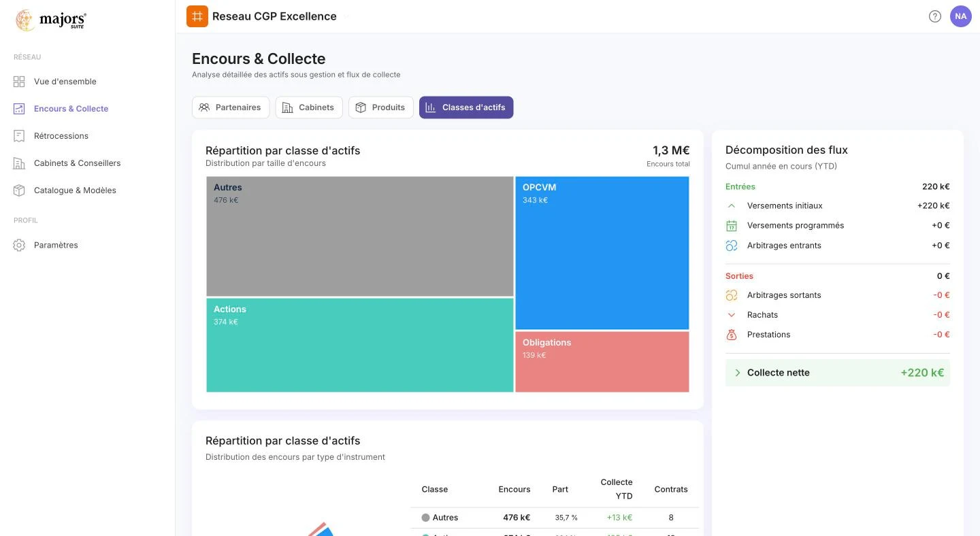Open Paramètres gear icon

click(x=19, y=245)
